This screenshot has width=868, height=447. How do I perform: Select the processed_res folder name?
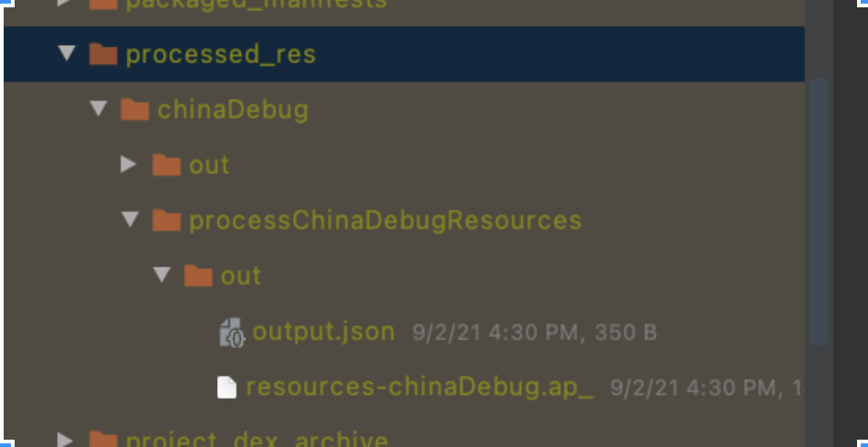coord(221,55)
